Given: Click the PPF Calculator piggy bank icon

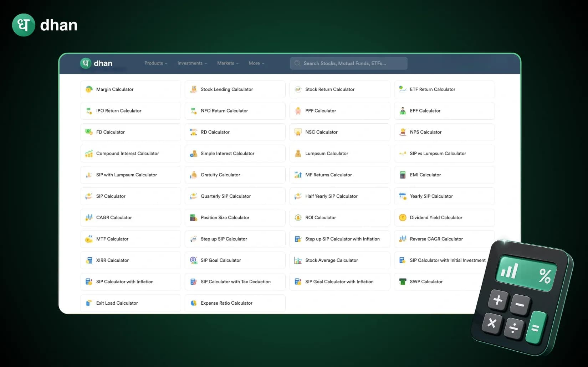Looking at the screenshot, I should pos(298,111).
